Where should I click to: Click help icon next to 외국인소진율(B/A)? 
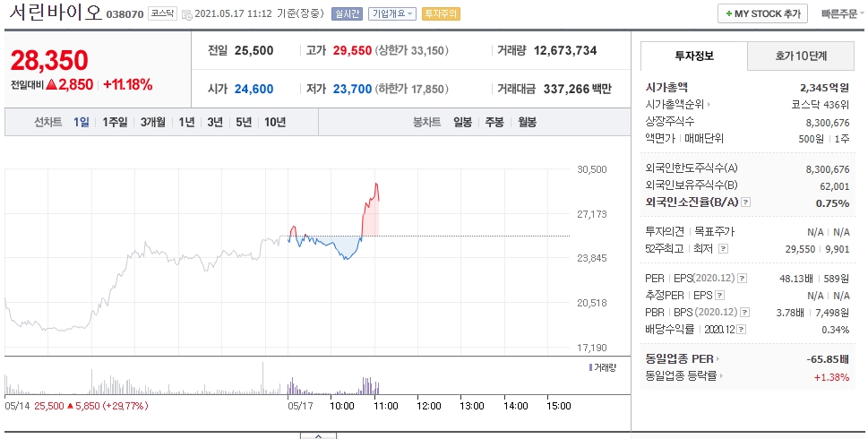[x=745, y=202]
